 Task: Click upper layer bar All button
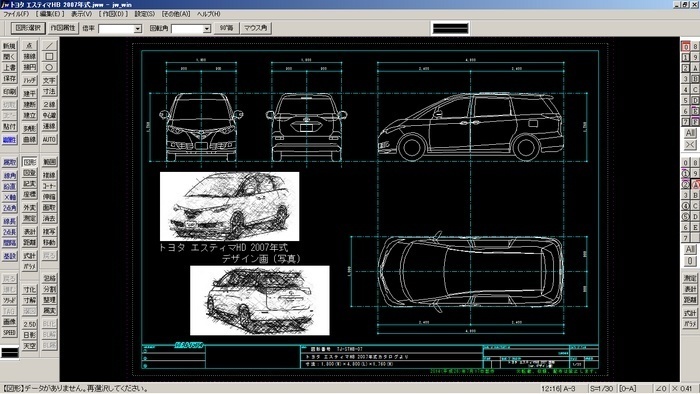pyautogui.click(x=690, y=133)
